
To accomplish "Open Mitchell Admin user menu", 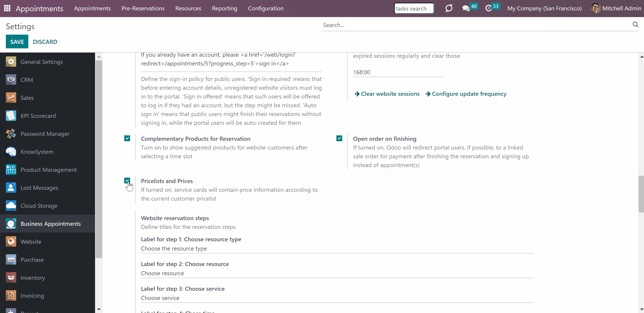I will pos(616,8).
